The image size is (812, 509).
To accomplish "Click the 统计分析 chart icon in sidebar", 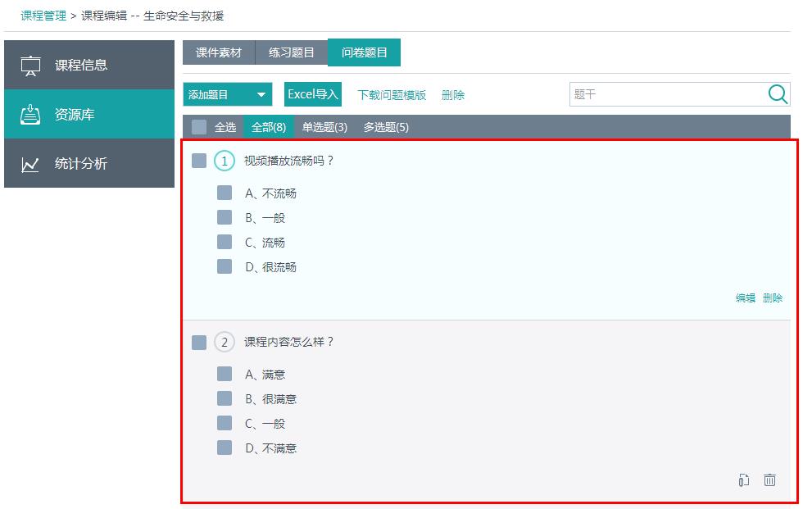I will [30, 164].
